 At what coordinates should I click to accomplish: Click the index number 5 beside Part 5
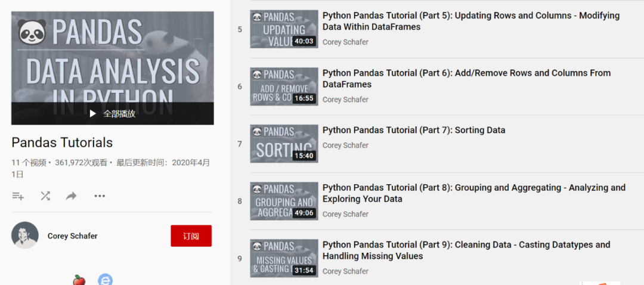coord(240,30)
